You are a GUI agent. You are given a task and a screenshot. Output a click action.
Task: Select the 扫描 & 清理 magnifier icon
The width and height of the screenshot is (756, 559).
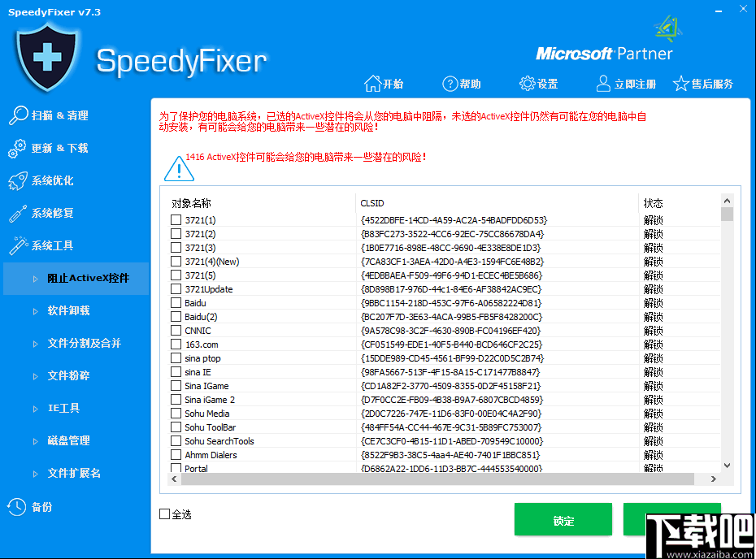coord(20,115)
